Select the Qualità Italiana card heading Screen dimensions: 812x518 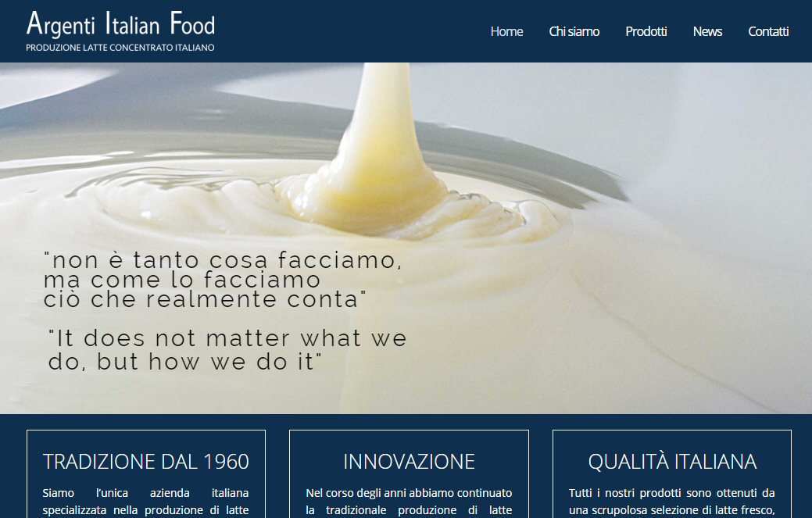pyautogui.click(x=672, y=462)
